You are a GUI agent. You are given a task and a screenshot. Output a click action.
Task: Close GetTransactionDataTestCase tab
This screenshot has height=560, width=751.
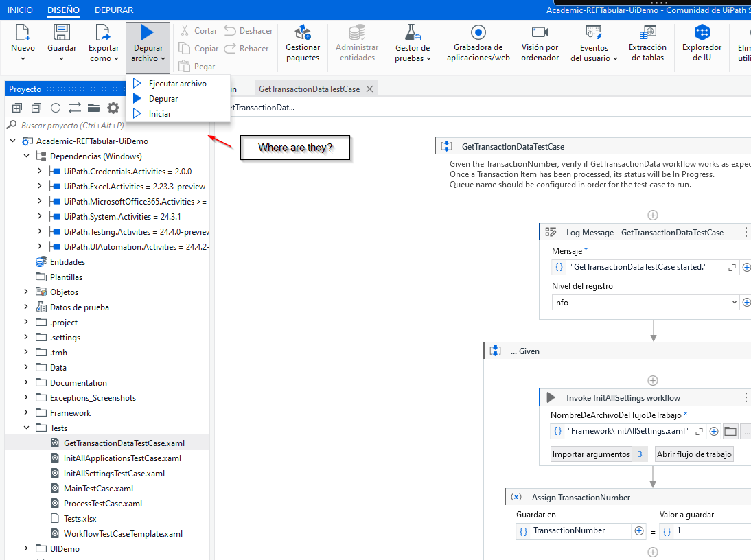[370, 89]
